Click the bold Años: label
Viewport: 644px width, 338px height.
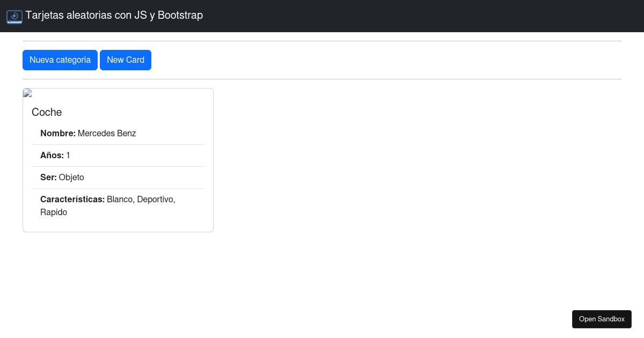[x=52, y=156]
